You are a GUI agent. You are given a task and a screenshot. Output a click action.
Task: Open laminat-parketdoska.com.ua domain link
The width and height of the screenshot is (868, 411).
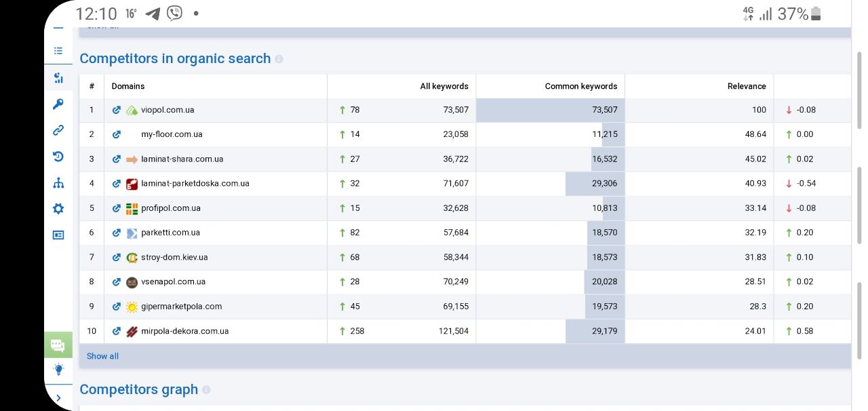pyautogui.click(x=195, y=184)
